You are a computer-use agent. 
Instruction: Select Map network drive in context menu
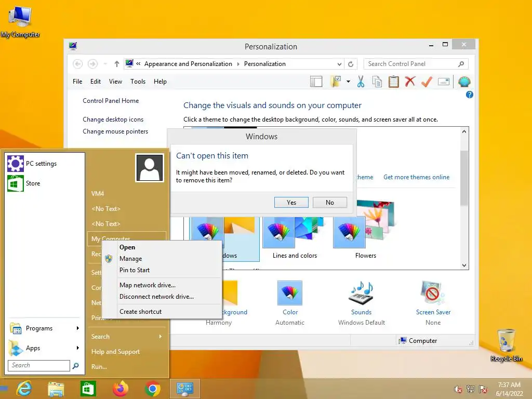click(x=162, y=285)
